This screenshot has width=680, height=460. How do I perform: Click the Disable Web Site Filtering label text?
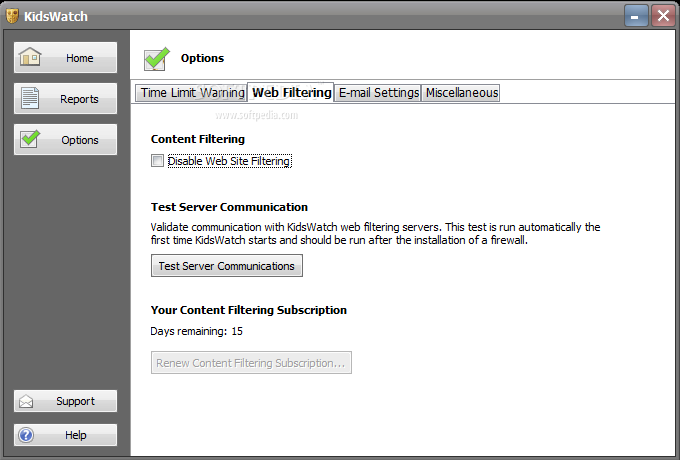229,161
